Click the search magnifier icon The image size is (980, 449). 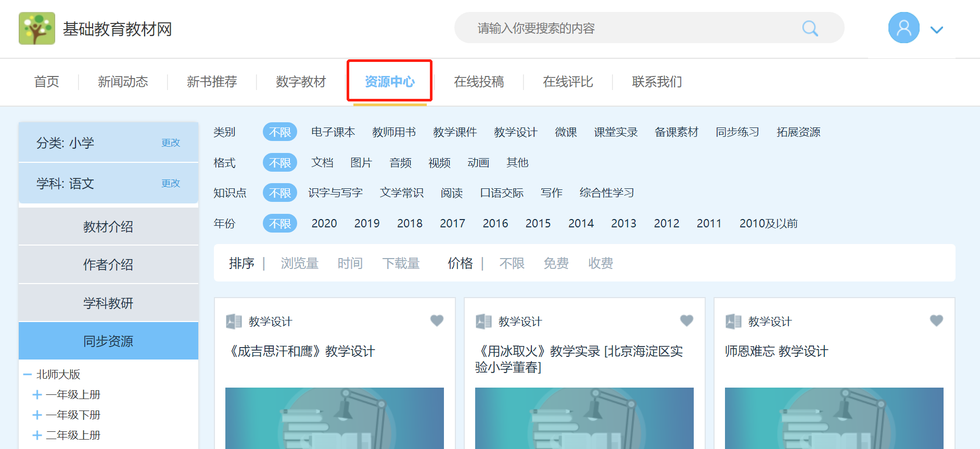809,28
